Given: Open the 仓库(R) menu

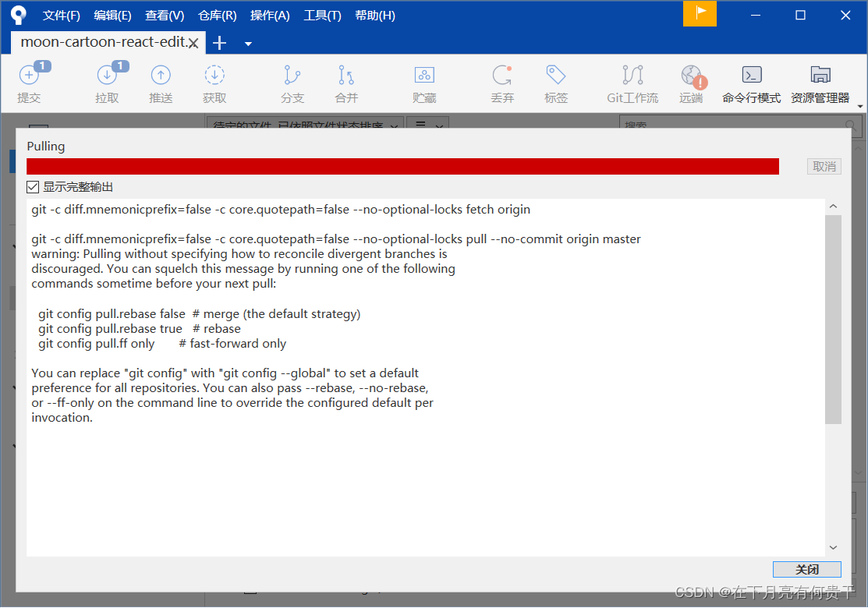Looking at the screenshot, I should point(217,16).
